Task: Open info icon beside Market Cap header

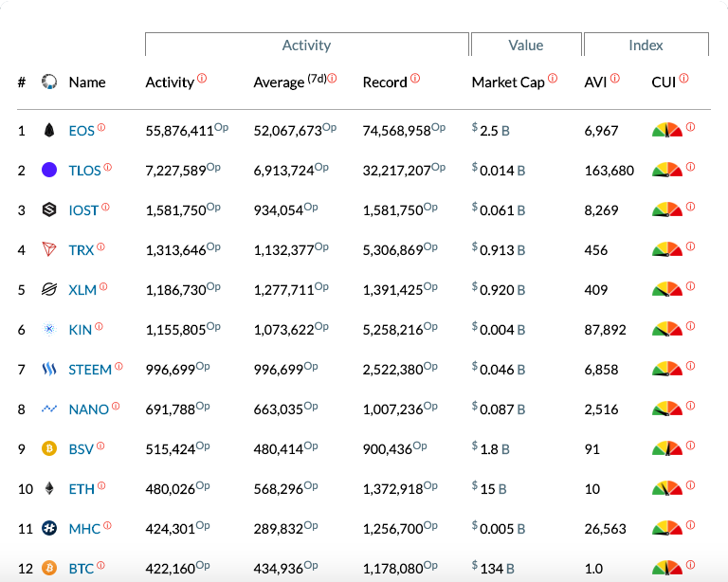Action: 553,78
